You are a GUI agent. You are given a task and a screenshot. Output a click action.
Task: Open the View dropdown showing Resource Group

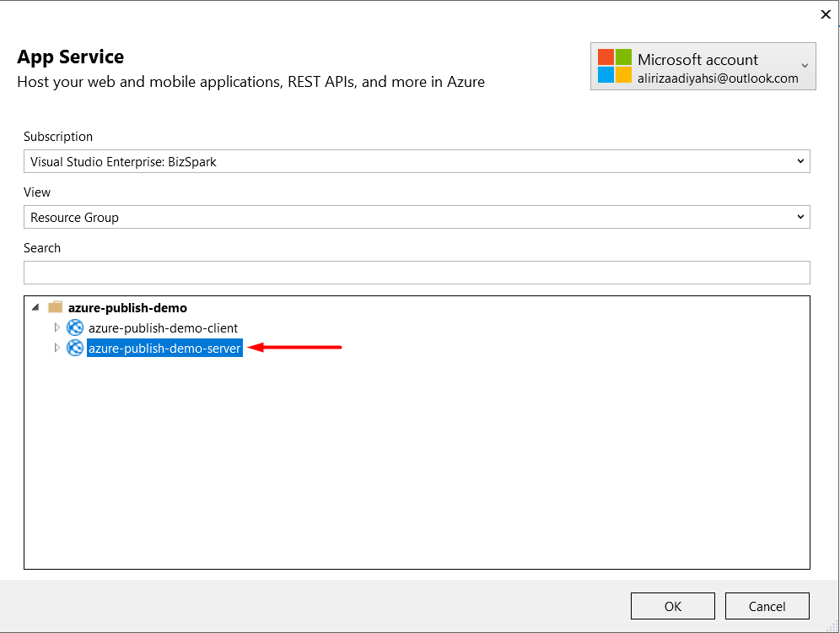click(x=417, y=217)
